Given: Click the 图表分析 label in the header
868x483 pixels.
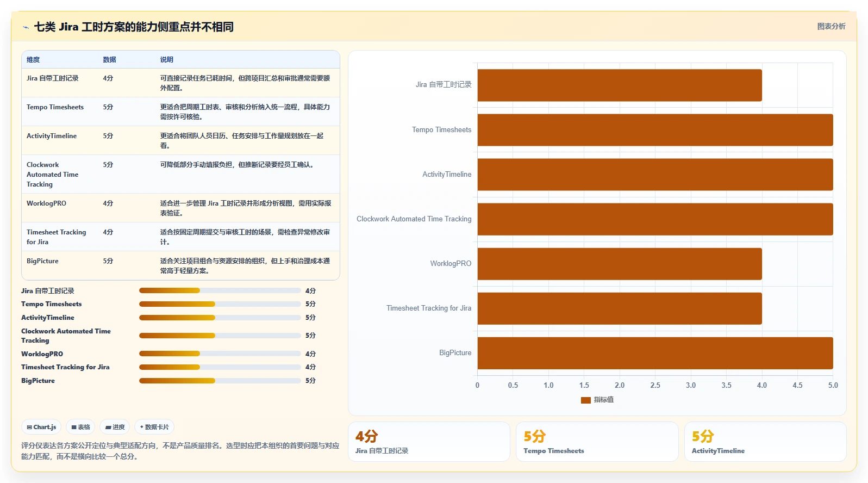Looking at the screenshot, I should click(831, 26).
